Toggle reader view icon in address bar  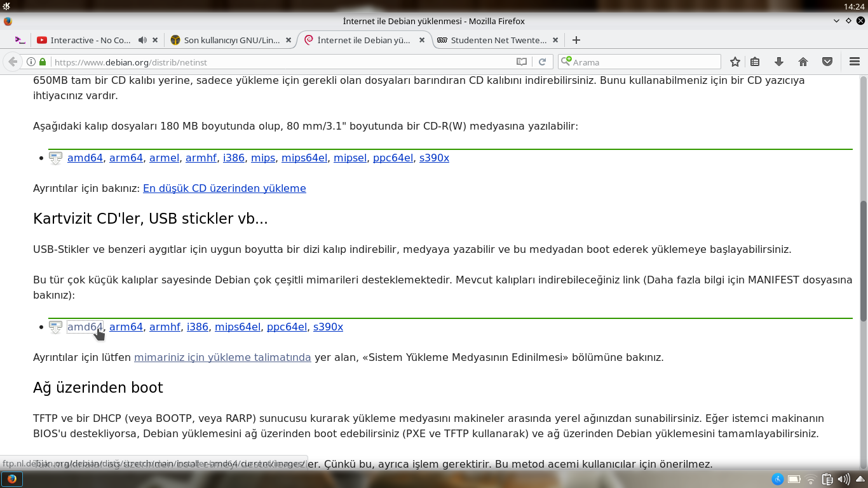click(522, 62)
